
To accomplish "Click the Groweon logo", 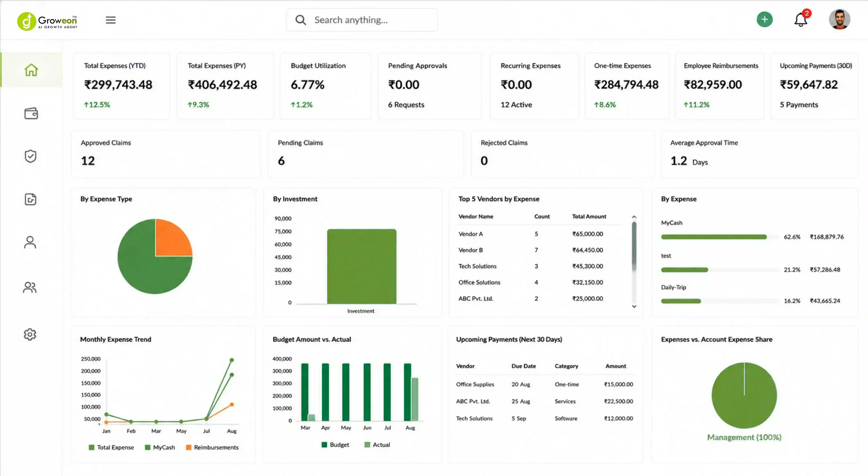I will coord(47,21).
